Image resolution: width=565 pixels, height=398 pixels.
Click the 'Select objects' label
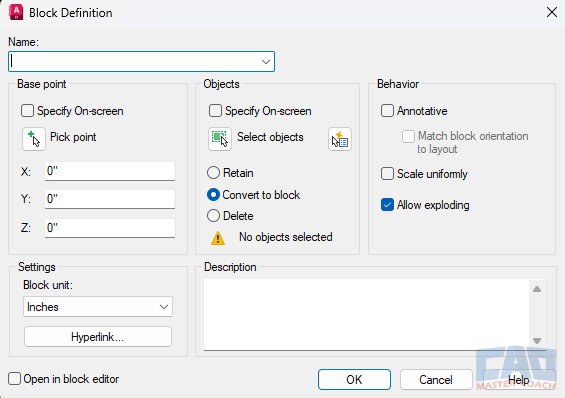(270, 137)
